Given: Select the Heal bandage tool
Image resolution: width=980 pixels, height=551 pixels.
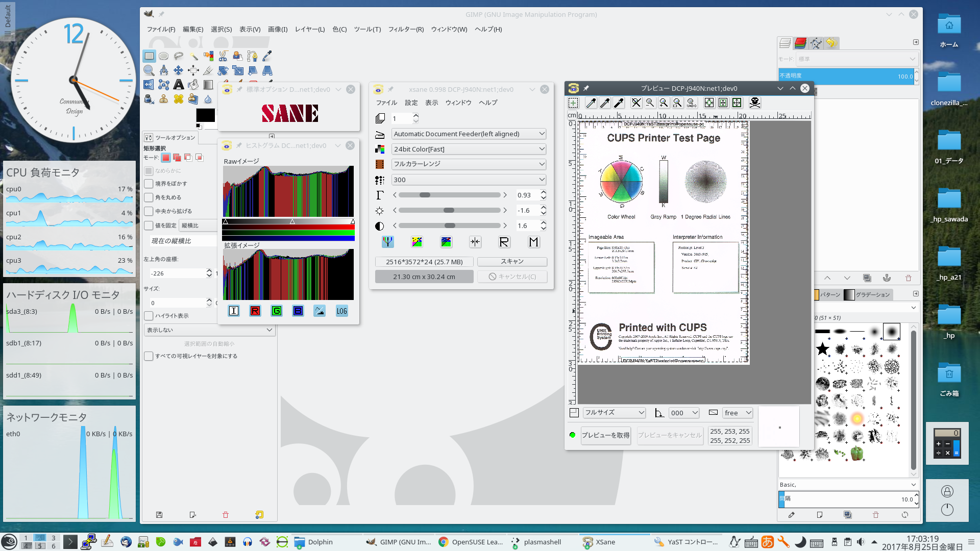Looking at the screenshot, I should (178, 99).
